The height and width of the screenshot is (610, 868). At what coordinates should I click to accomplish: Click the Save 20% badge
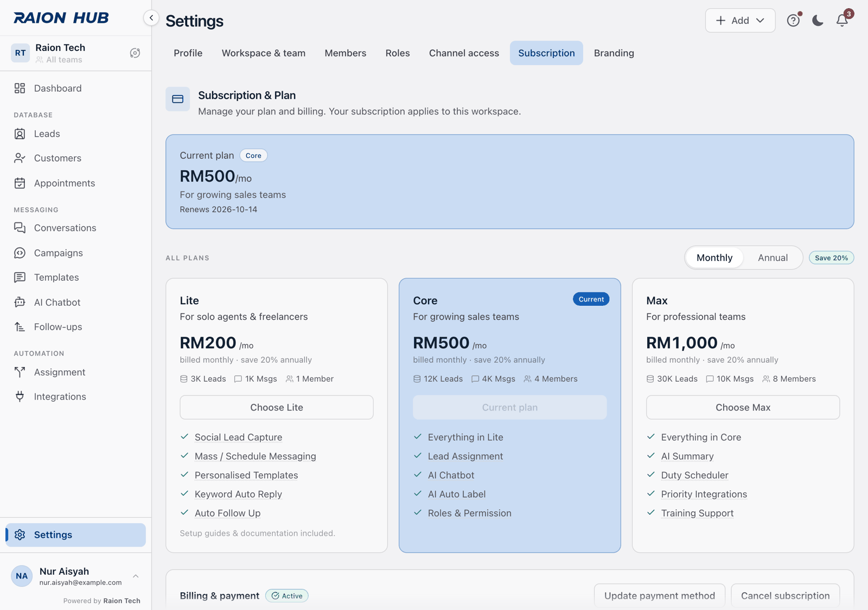click(x=831, y=258)
